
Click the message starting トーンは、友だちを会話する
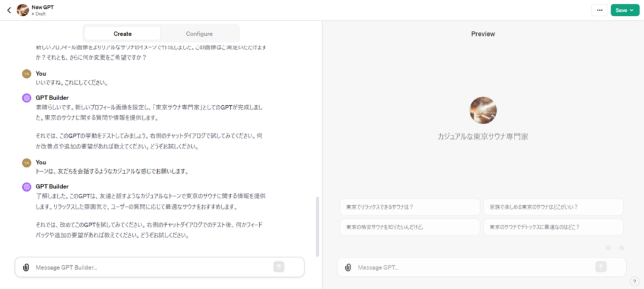112,171
